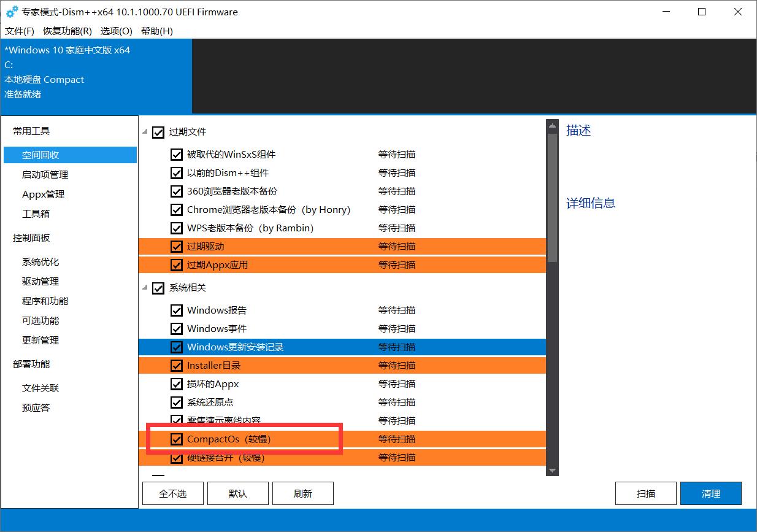Click the 全不选 button
Image resolution: width=757 pixels, height=532 pixels.
[172, 493]
